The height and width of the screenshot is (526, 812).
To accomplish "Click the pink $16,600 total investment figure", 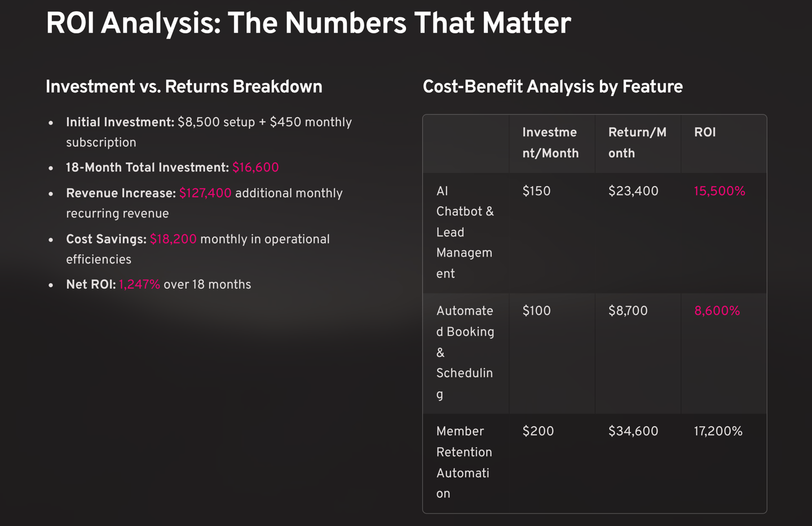I will (x=255, y=167).
